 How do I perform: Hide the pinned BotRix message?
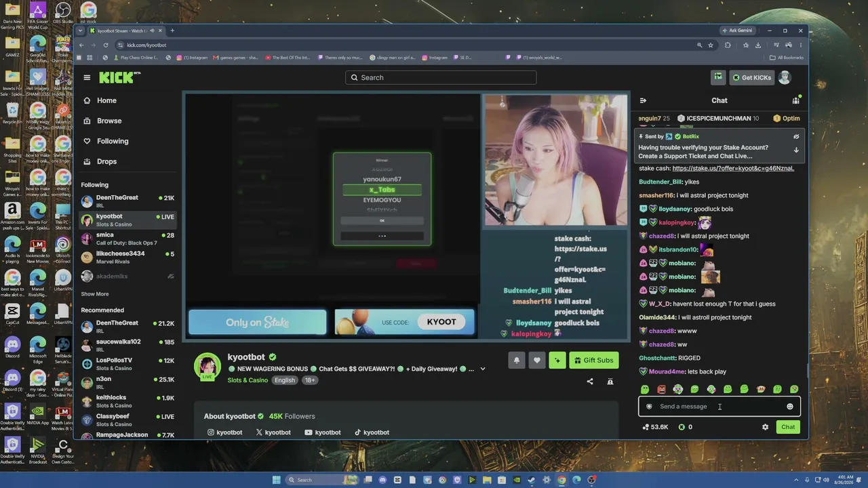[796, 137]
